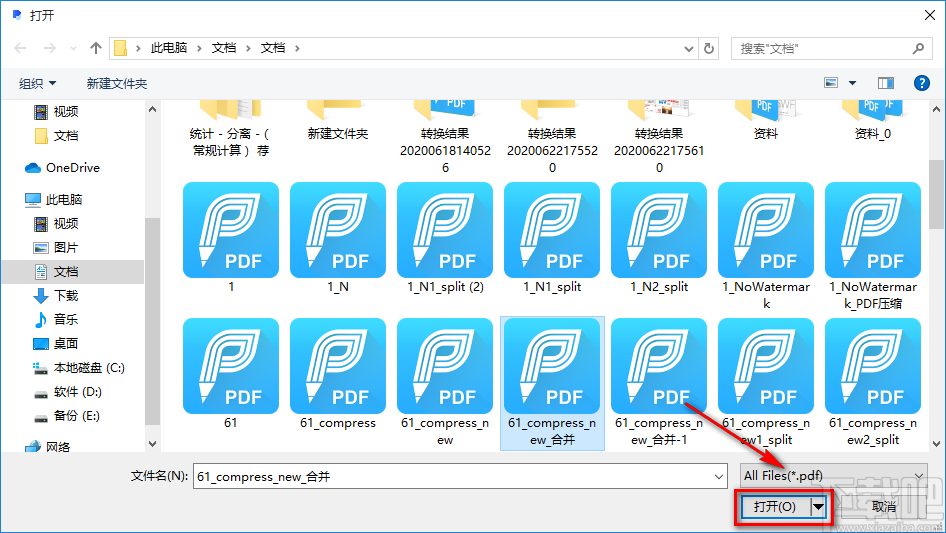
Task: Open folder 转换结果20200622175520
Action: [x=552, y=138]
